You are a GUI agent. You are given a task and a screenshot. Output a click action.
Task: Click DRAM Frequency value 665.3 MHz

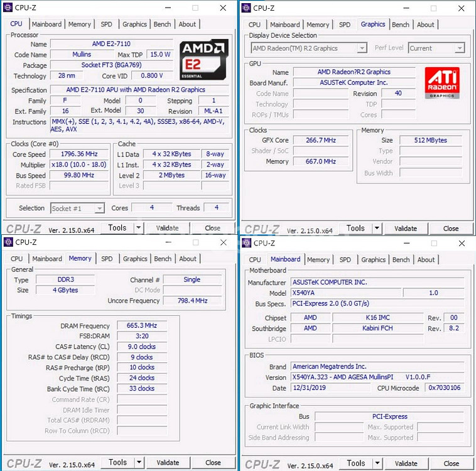point(142,325)
